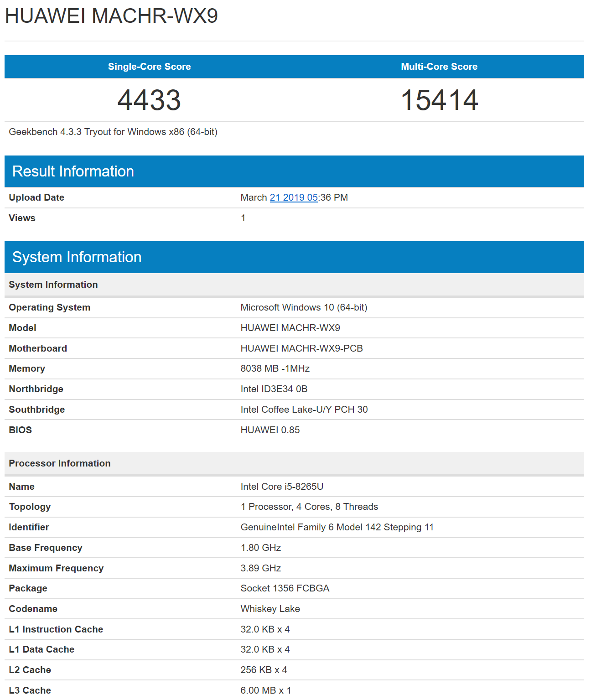Select the Model value HUAWEI MACHR-WX9
Screen dimensions: 591x700
(290, 328)
